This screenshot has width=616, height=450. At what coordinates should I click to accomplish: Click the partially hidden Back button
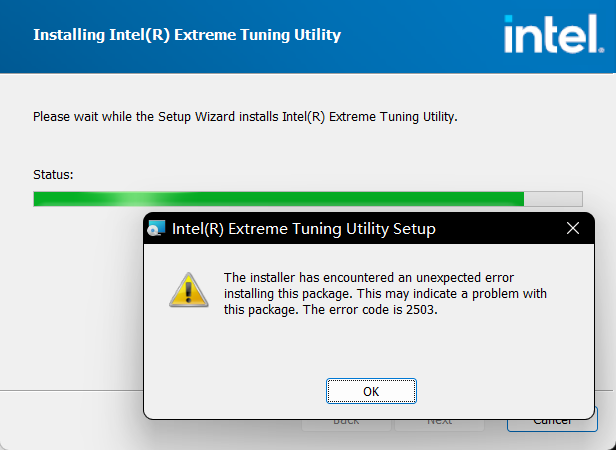point(346,424)
